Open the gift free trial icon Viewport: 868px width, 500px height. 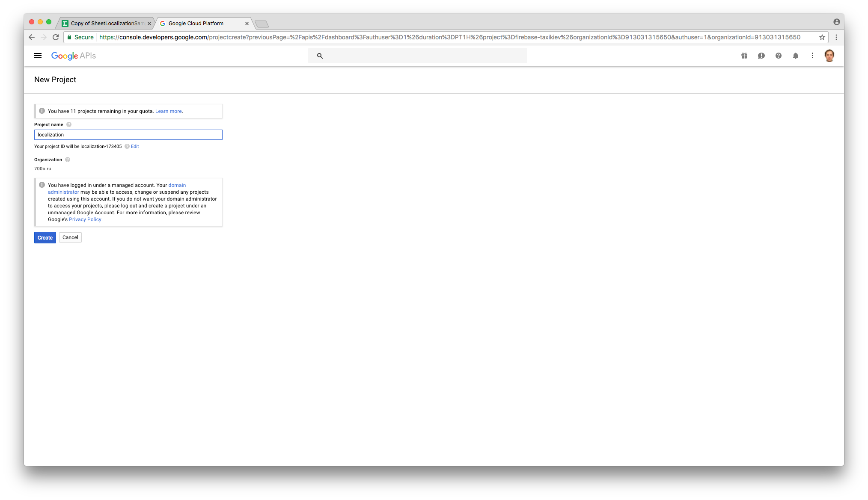(744, 56)
